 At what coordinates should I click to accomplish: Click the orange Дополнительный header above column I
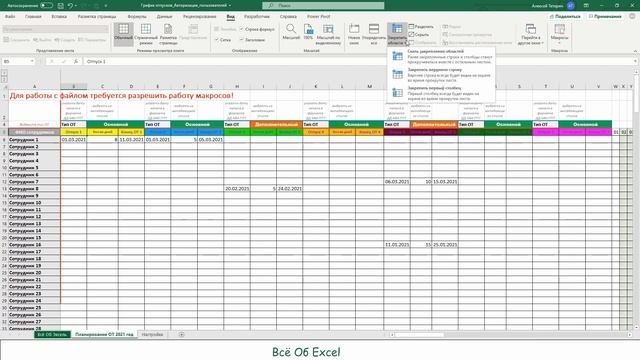276,124
